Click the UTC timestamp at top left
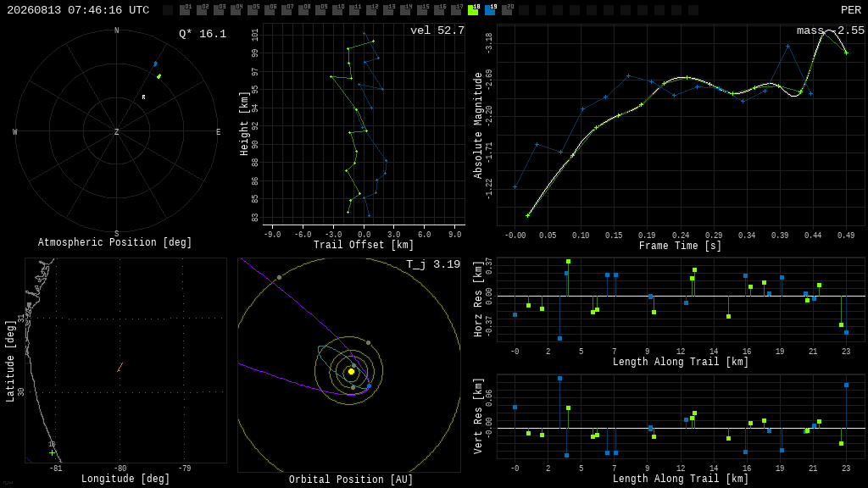868x488 pixels. coord(78,10)
